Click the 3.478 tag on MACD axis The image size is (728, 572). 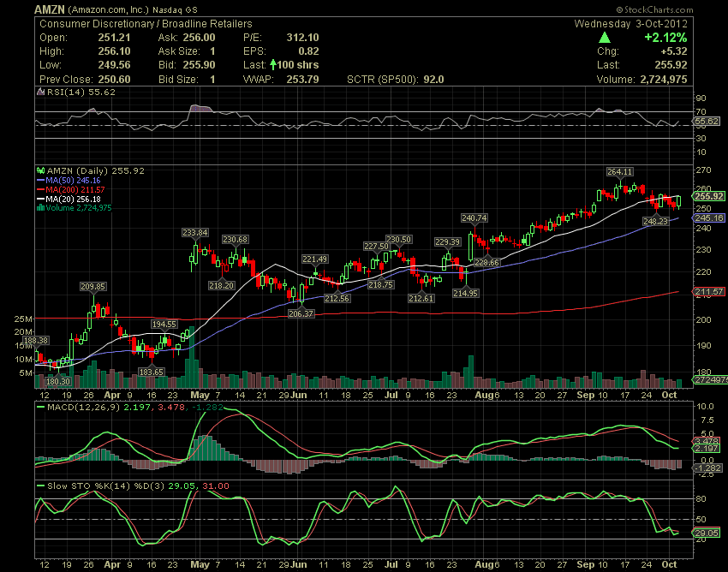pos(707,441)
